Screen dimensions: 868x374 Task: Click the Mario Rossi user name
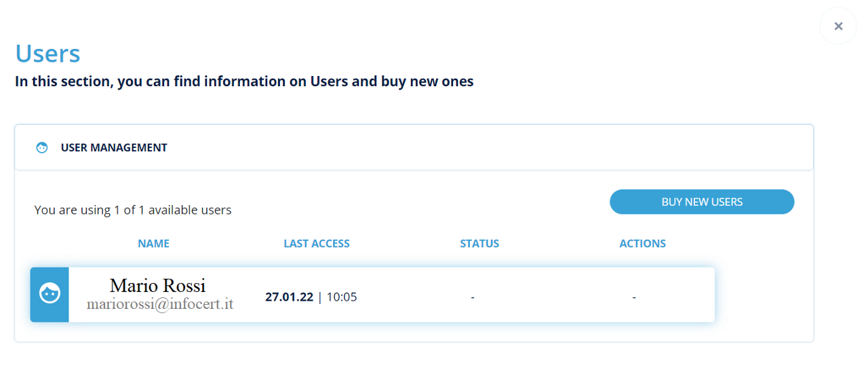coord(157,285)
